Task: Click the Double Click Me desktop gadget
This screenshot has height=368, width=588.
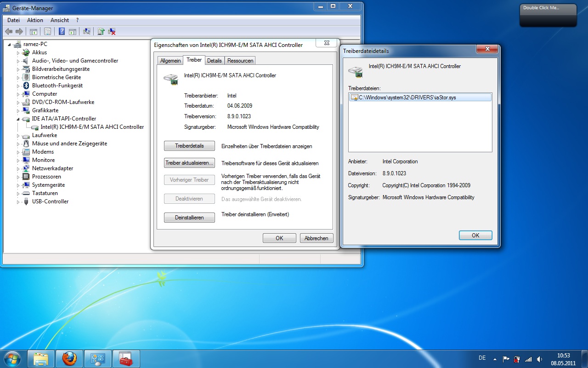Action: (548, 15)
